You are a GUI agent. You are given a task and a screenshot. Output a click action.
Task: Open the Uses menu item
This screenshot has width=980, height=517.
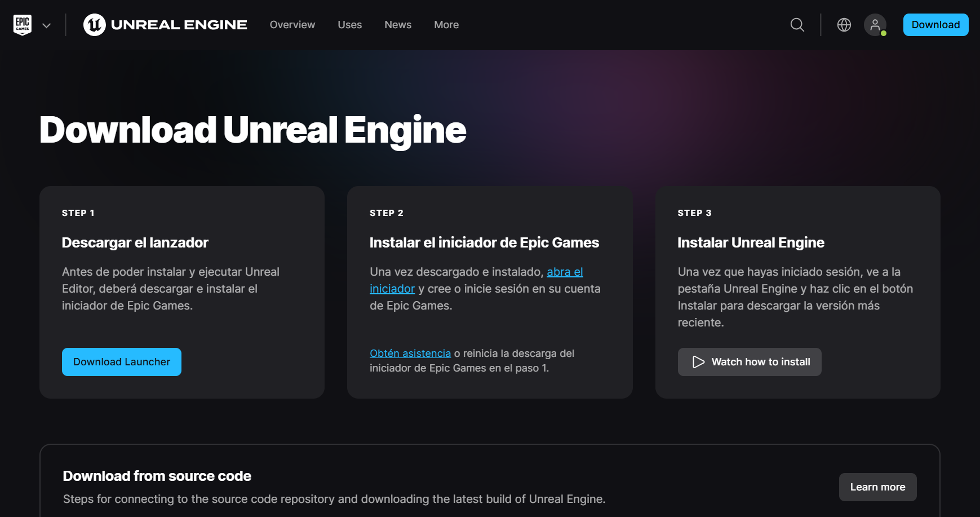[x=350, y=25]
